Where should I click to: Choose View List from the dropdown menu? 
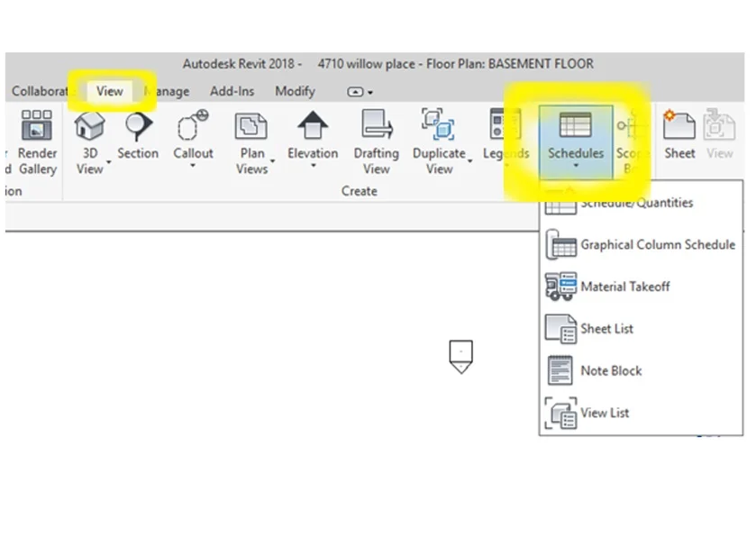pyautogui.click(x=604, y=413)
